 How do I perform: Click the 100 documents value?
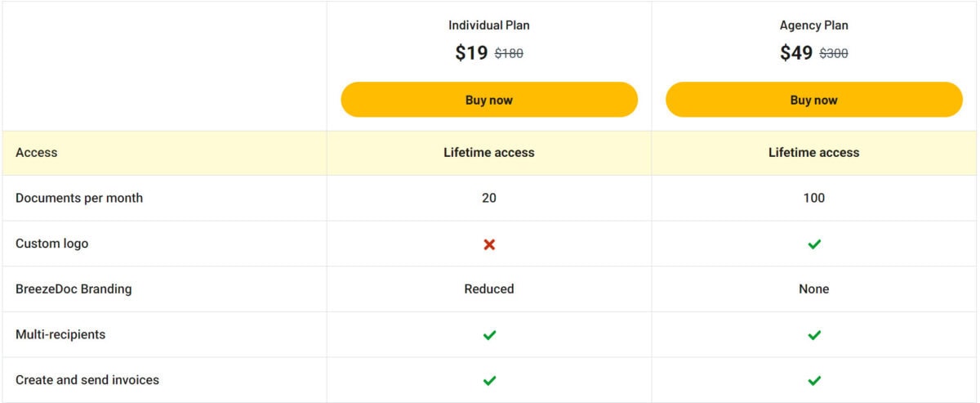(x=814, y=198)
